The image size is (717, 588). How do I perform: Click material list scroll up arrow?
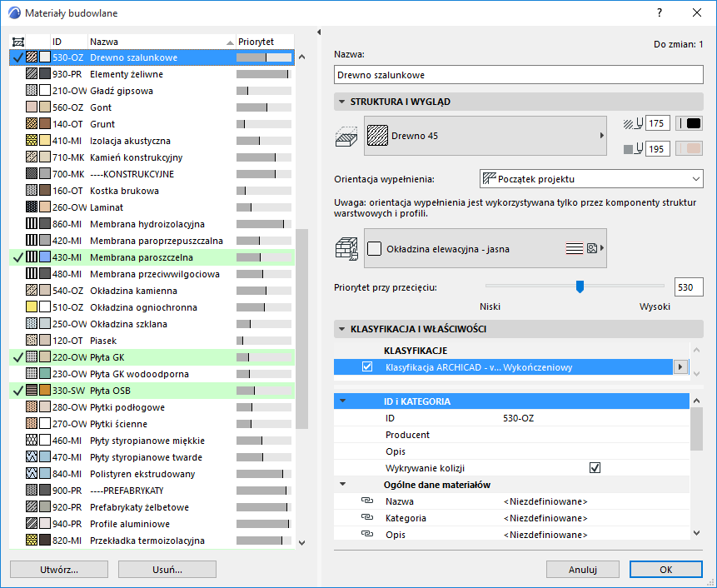(301, 57)
